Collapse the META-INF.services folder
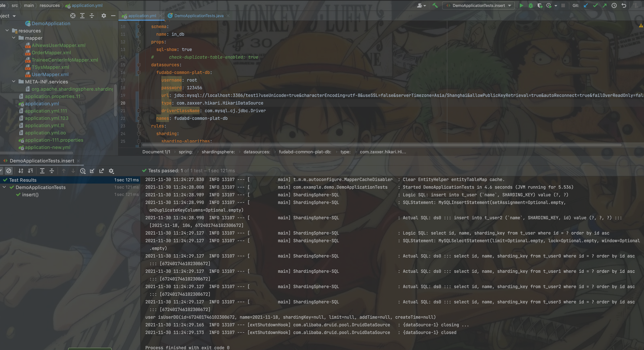The height and width of the screenshot is (350, 644). 14,82
